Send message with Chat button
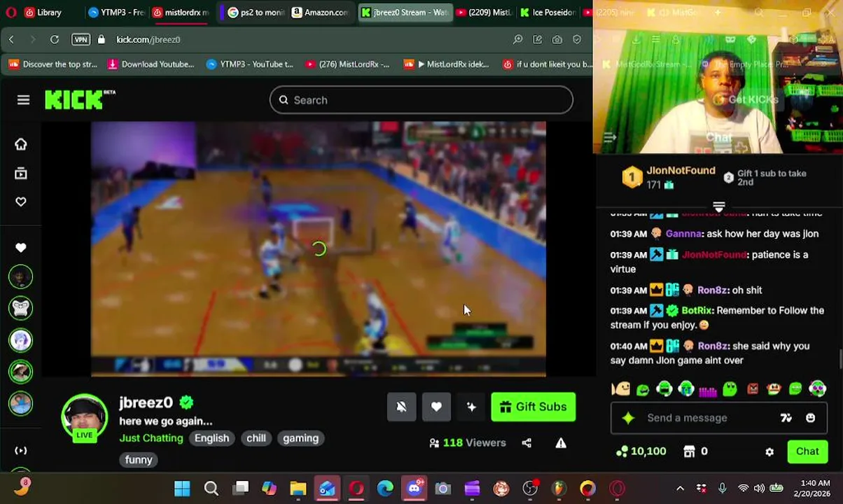The image size is (843, 504). (x=807, y=451)
